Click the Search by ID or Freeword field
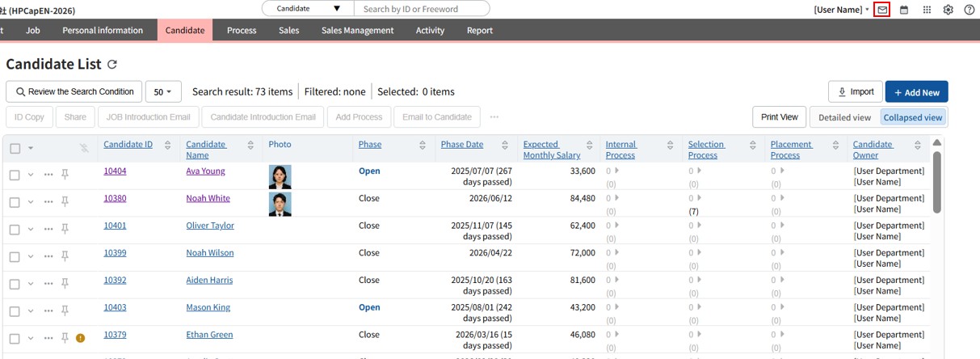The image size is (980, 359). click(422, 9)
